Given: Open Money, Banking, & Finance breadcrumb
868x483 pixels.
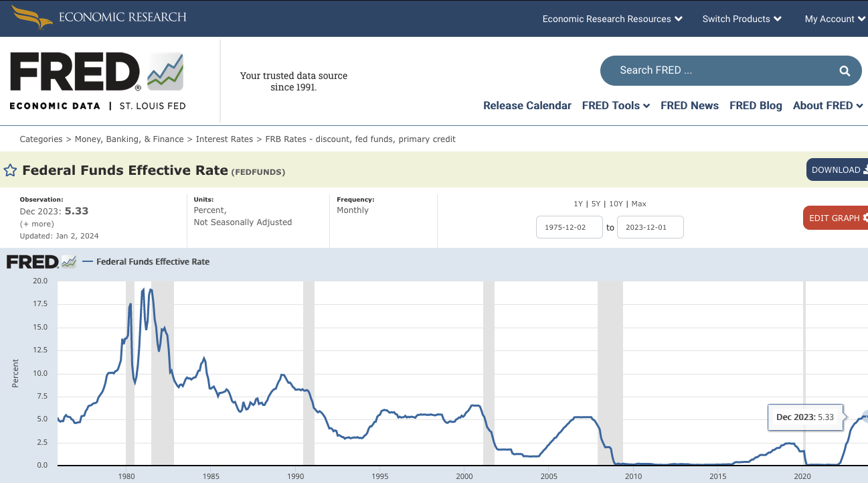Looking at the screenshot, I should (x=129, y=139).
